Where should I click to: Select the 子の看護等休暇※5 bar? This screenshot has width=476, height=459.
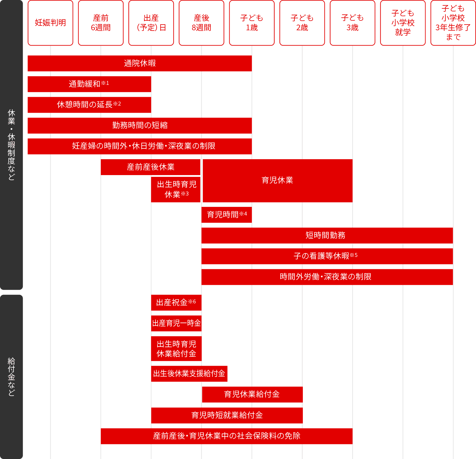(327, 256)
